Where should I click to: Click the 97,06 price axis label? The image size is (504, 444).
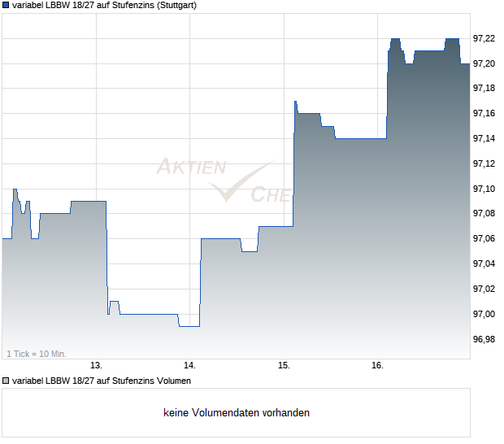[x=484, y=238]
